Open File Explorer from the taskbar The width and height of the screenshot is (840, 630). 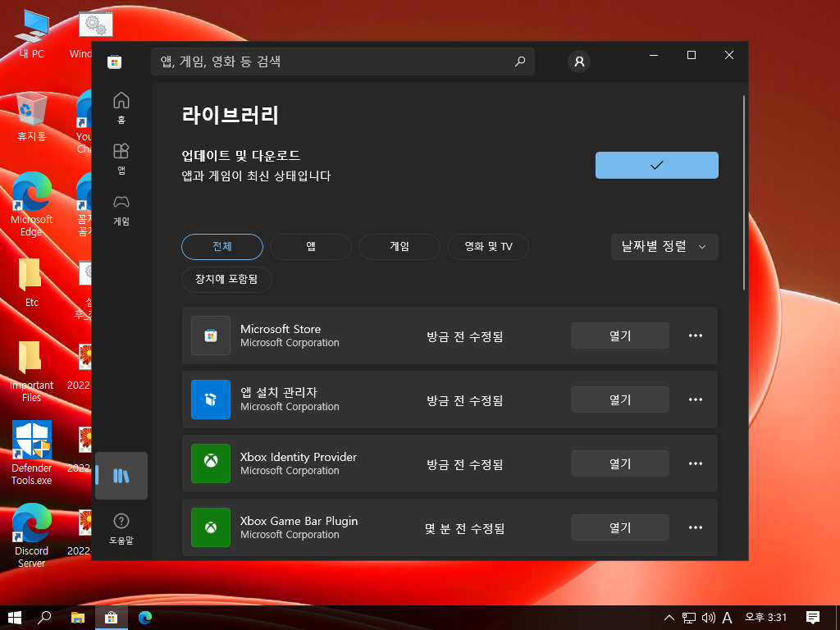[x=78, y=618]
